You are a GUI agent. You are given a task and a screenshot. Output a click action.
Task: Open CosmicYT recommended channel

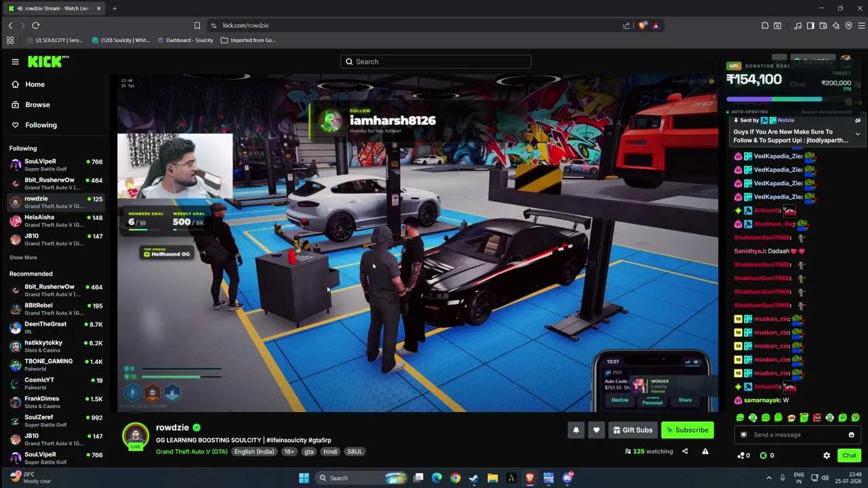[x=56, y=384]
